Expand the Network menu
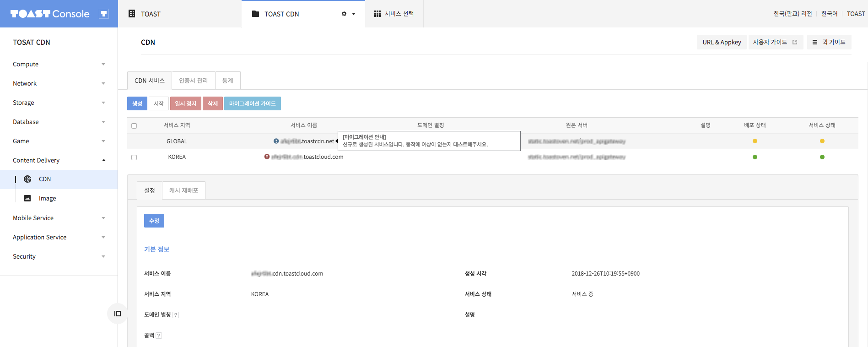This screenshot has height=347, width=868. point(59,83)
